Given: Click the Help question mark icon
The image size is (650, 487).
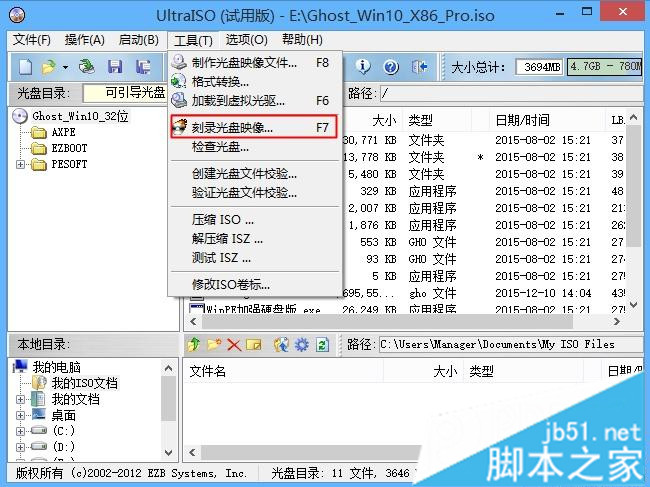Looking at the screenshot, I should [391, 66].
